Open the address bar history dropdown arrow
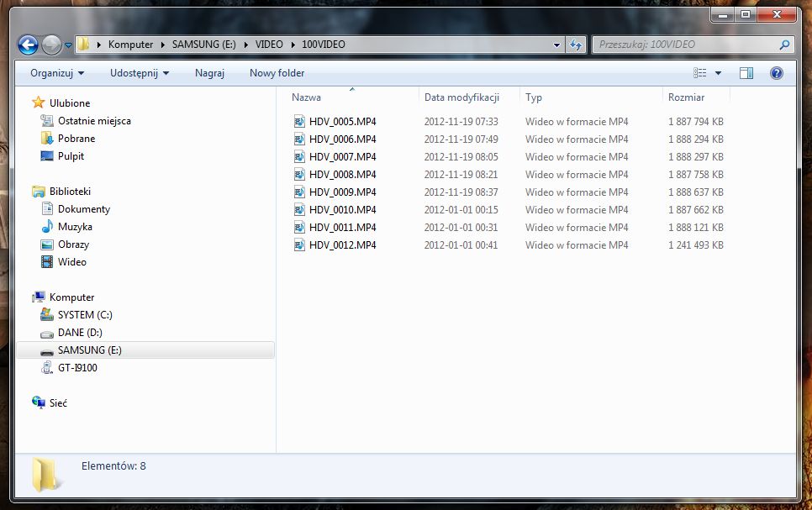The image size is (812, 510). (x=556, y=45)
